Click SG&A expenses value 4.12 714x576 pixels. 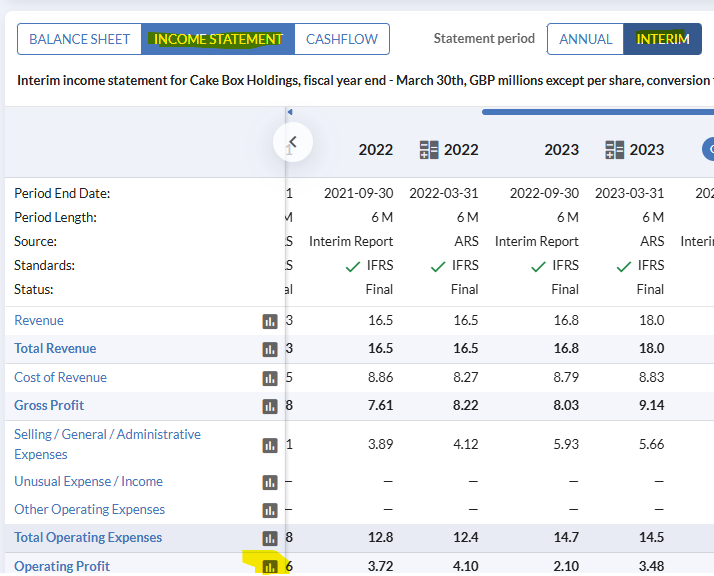click(465, 444)
